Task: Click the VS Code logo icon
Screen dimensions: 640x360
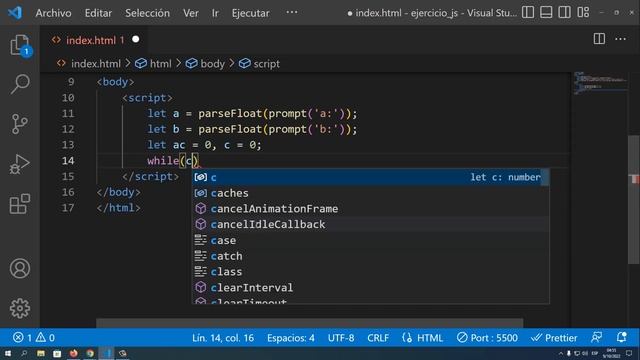Action: point(15,13)
